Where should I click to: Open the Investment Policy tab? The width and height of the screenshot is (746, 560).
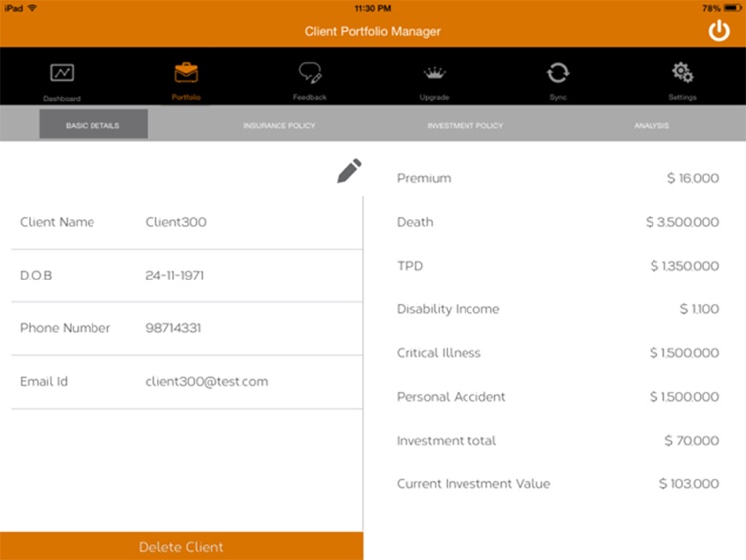(x=465, y=125)
